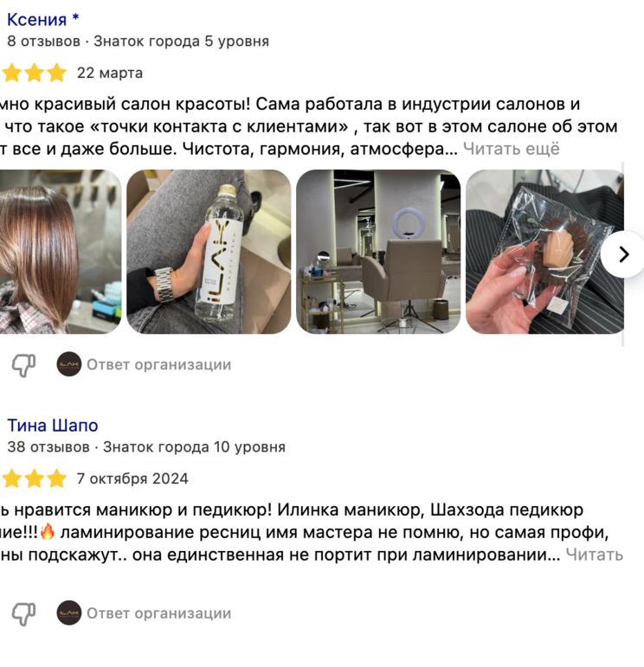Open Тина Шапо's reviewer profile

[53, 426]
